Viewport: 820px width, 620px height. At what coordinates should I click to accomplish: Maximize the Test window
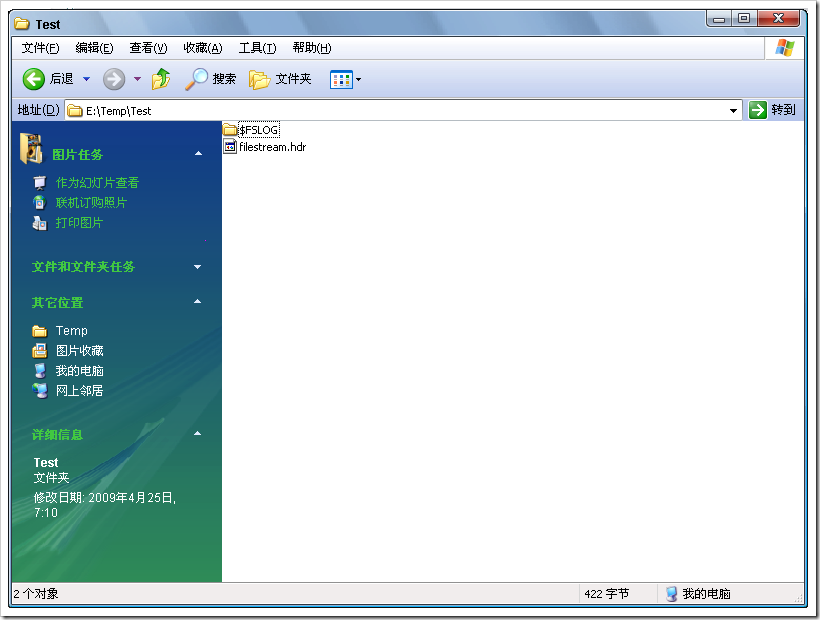tap(744, 19)
